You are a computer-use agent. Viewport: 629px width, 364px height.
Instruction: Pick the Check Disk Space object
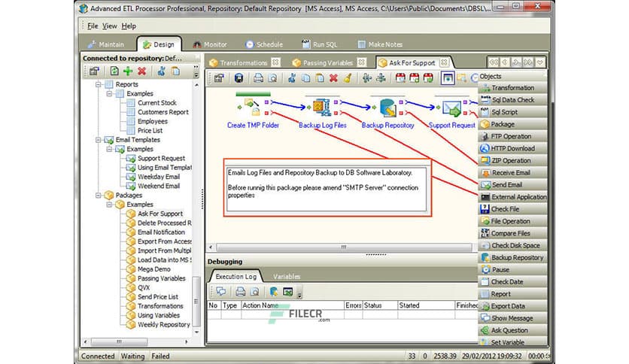[x=512, y=245]
